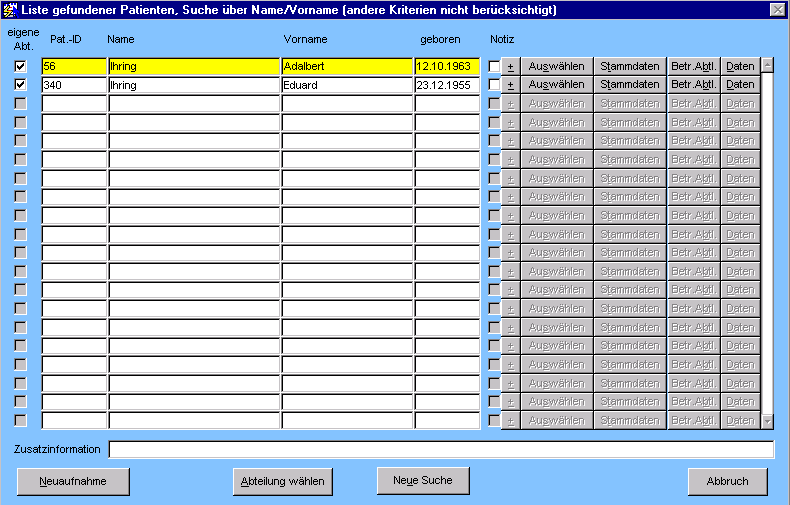Start a Neue Suche
790x505 pixels.
click(423, 480)
